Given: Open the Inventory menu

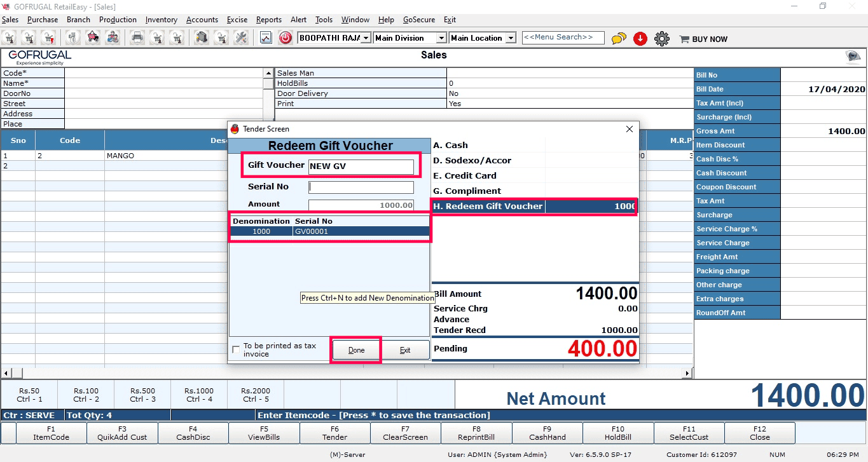Looking at the screenshot, I should point(162,20).
